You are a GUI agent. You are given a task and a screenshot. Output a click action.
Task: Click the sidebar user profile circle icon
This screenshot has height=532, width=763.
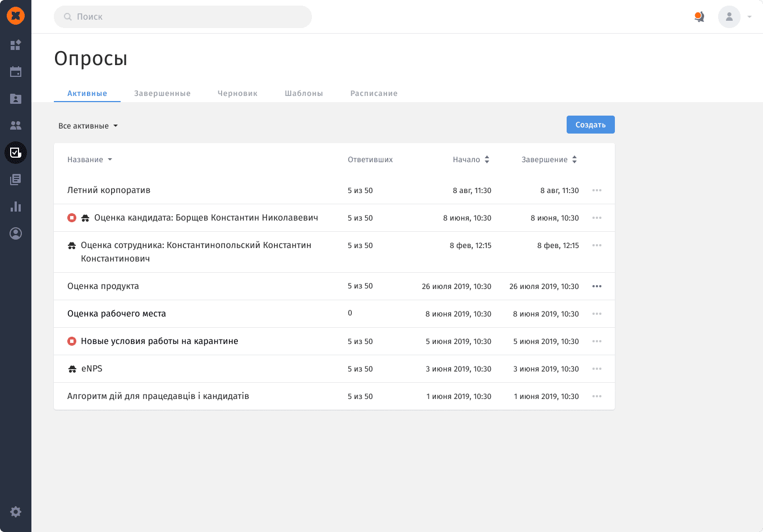tap(16, 233)
